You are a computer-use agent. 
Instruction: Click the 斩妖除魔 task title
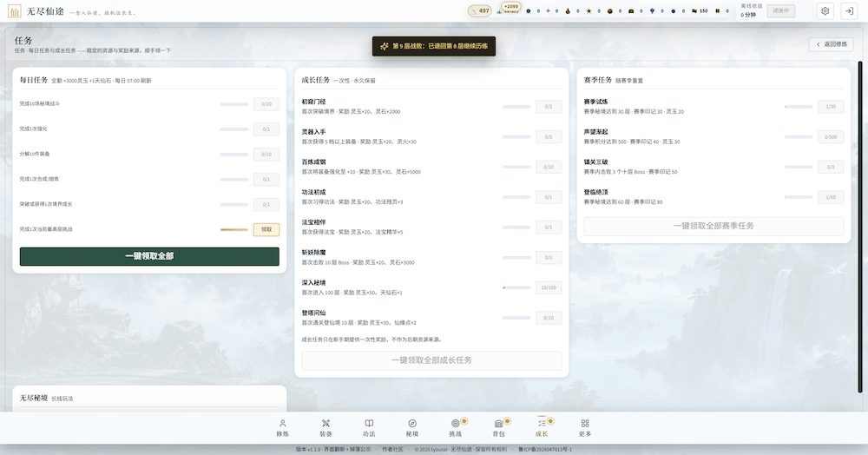314,253
